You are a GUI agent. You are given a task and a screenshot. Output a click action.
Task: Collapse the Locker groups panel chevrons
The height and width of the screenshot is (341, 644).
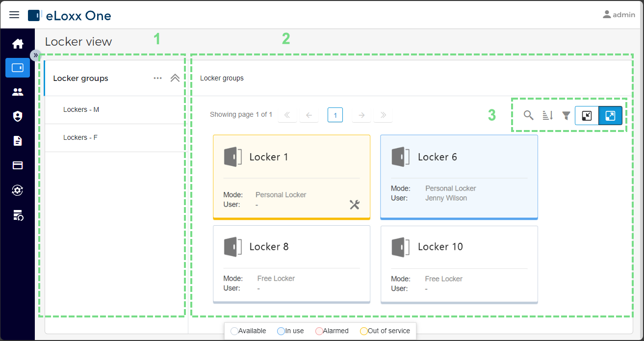(x=175, y=78)
